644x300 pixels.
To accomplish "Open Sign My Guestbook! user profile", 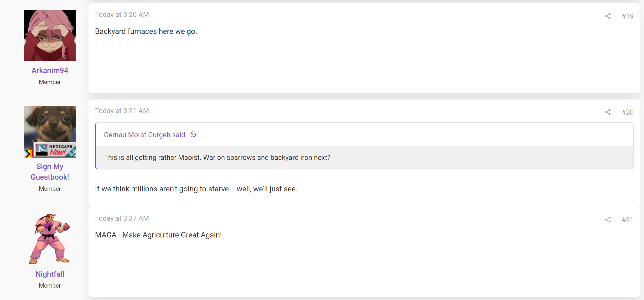I will tap(50, 172).
